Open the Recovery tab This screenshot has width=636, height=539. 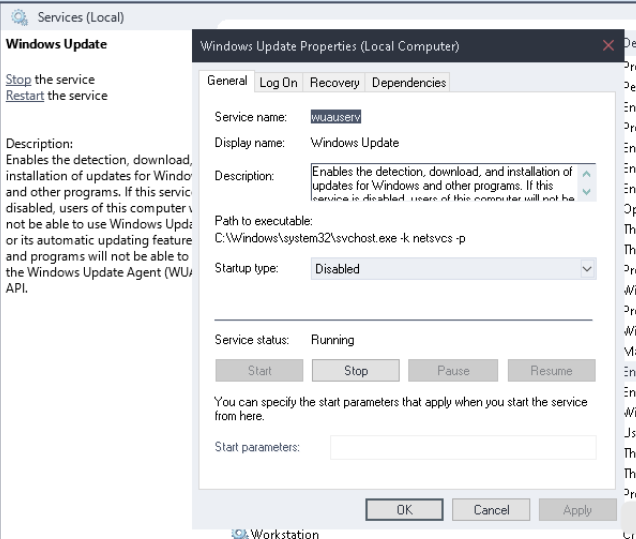point(334,83)
